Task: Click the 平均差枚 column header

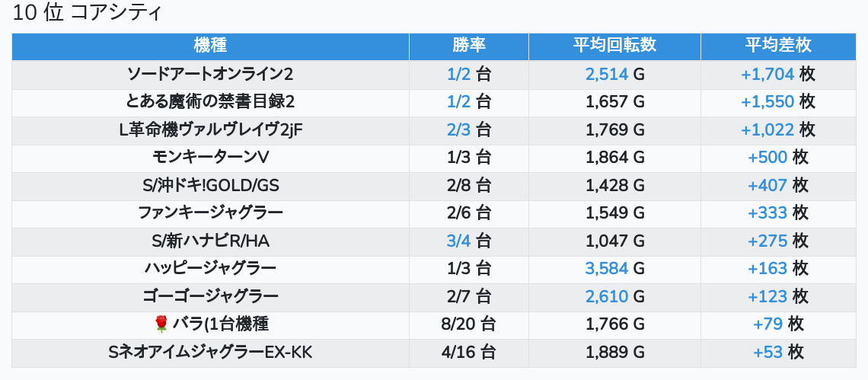Action: pos(777,46)
